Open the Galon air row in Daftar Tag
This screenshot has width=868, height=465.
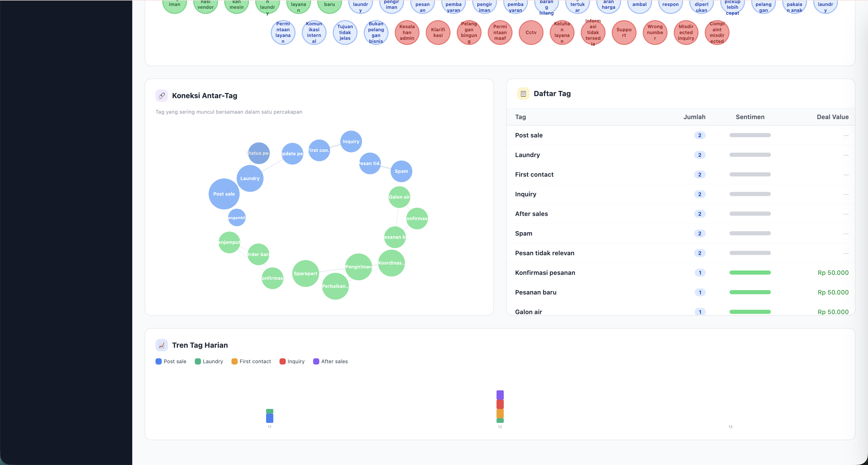click(528, 312)
